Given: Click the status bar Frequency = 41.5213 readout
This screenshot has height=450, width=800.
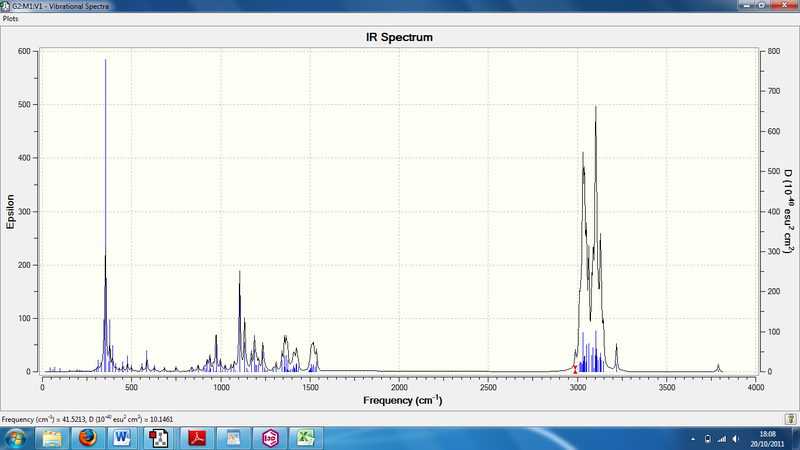Looking at the screenshot, I should point(87,419).
